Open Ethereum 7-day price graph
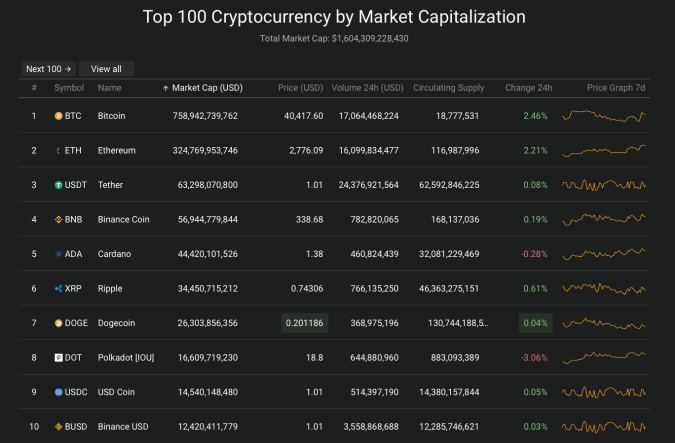 coord(604,151)
